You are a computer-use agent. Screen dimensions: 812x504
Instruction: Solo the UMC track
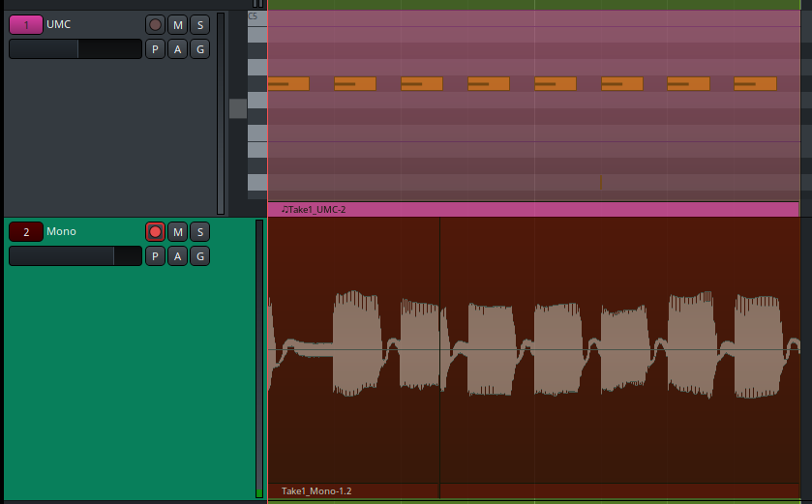[199, 25]
